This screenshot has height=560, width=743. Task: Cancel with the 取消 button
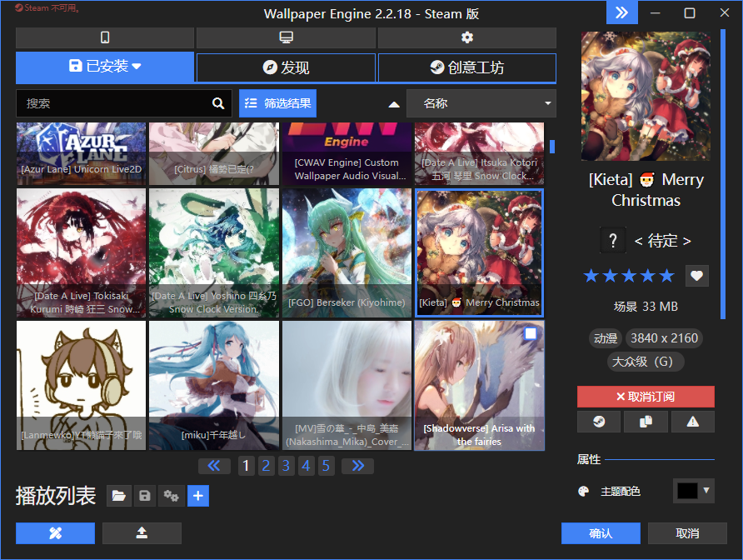pos(687,533)
